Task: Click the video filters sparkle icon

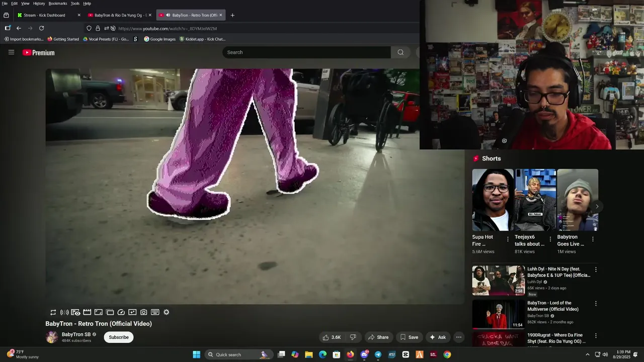Action: coord(132,312)
